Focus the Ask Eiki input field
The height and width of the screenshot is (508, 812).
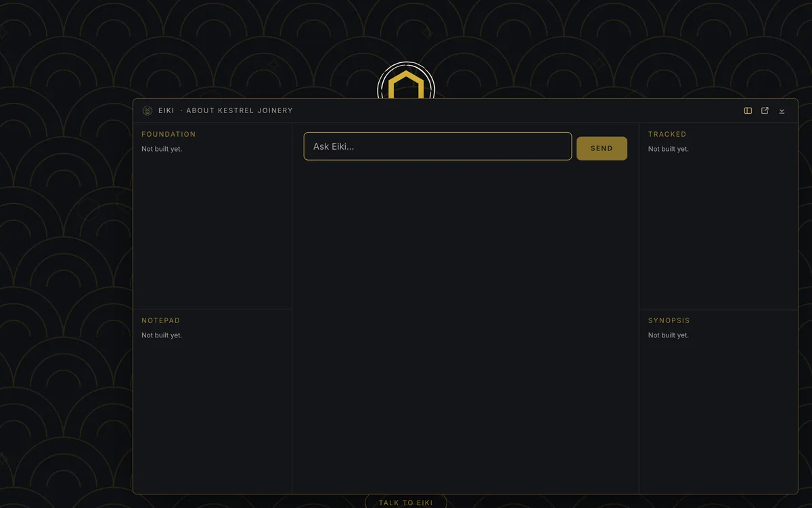pos(438,146)
